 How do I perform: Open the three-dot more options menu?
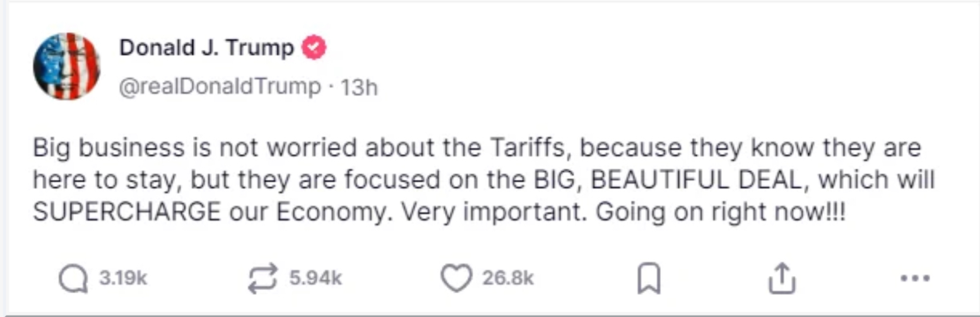pos(915,278)
